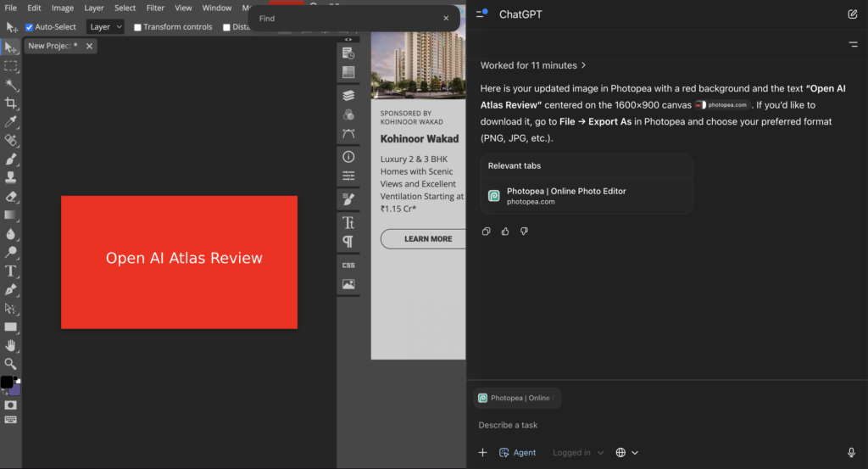The height and width of the screenshot is (469, 868).
Task: Open the Layers panel icon
Action: [348, 95]
